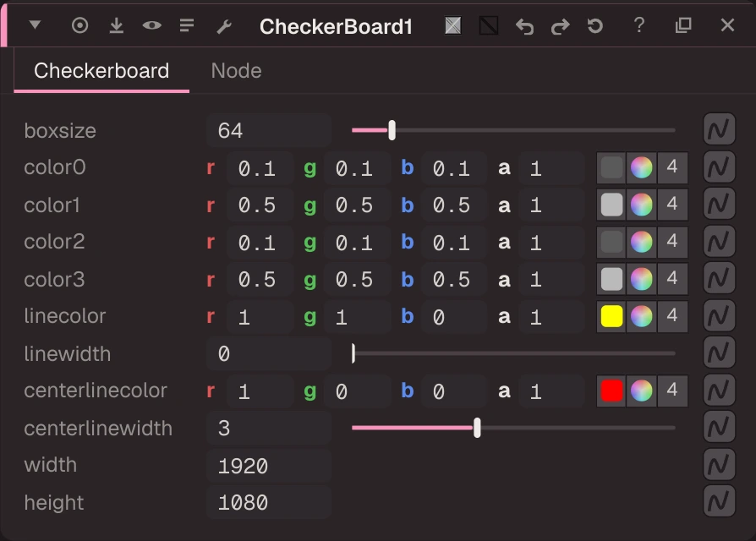This screenshot has width=756, height=541.
Task: Open color wheel for color0
Action: click(641, 167)
